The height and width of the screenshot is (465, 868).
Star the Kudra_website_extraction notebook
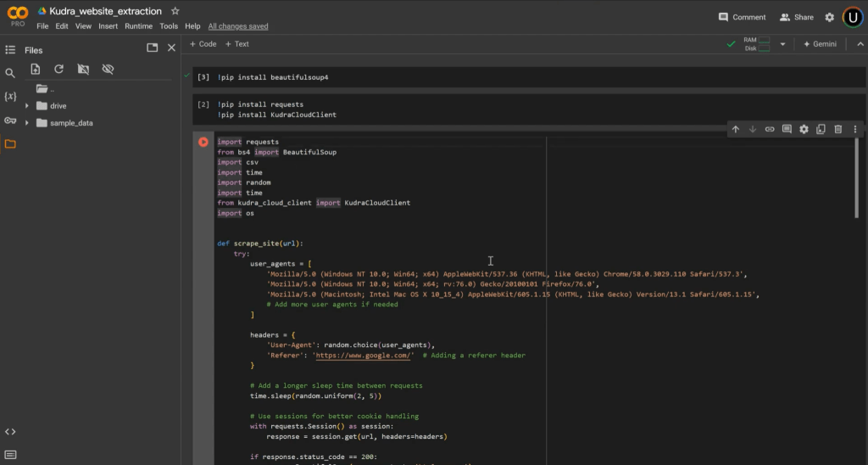coord(175,11)
